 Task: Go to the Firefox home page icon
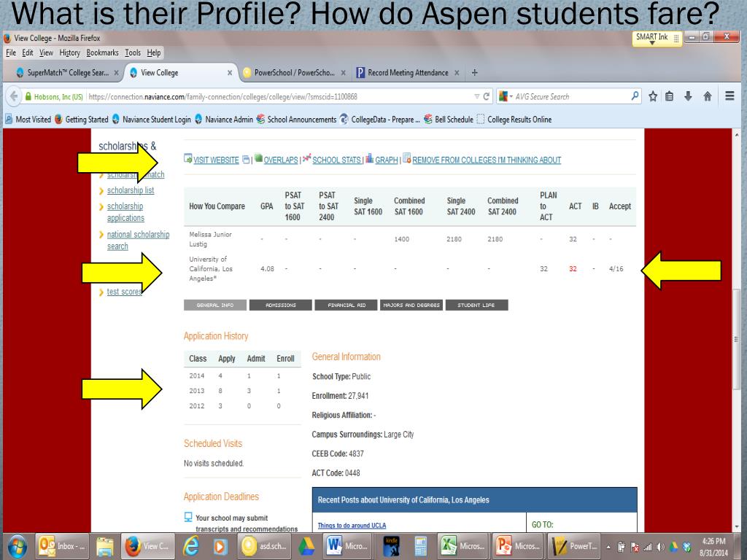(x=708, y=96)
